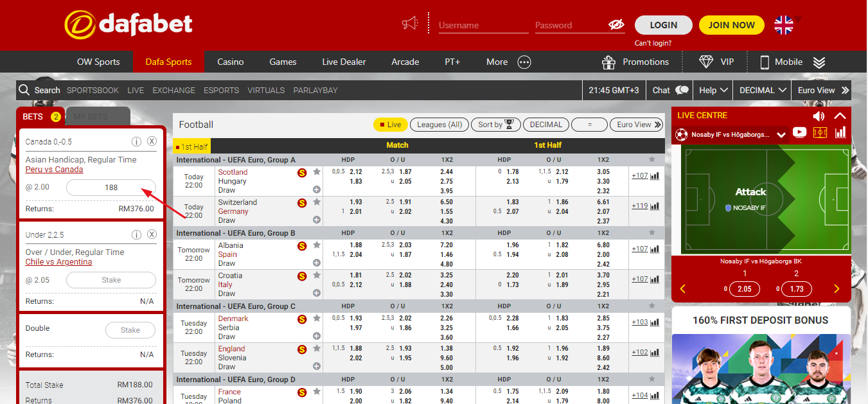This screenshot has height=404, width=868.
Task: Toggle the Live matches filter
Action: point(390,125)
